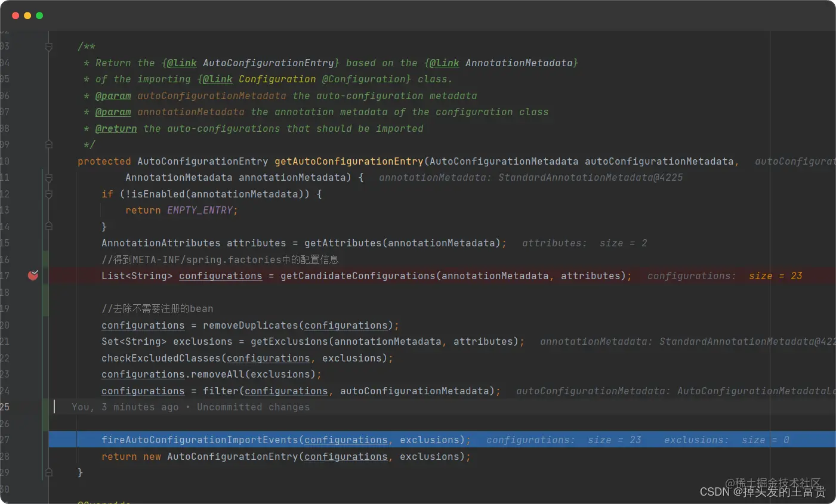Click the 'List<String>' type on breakpoint line

(137, 276)
